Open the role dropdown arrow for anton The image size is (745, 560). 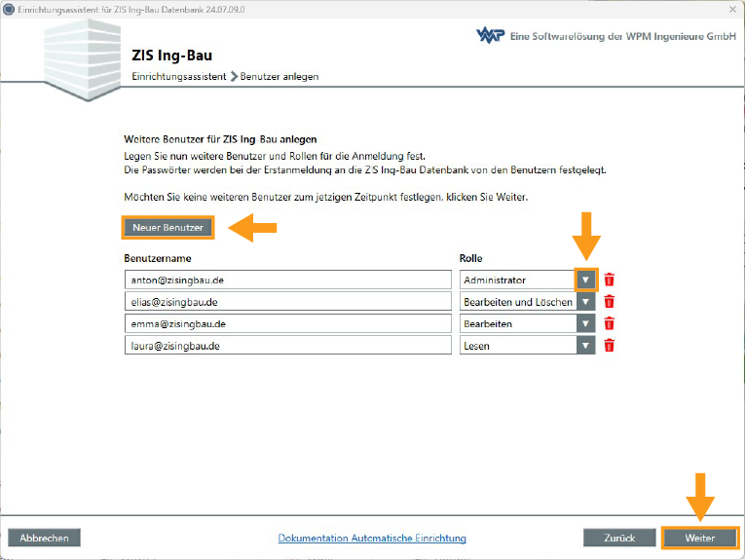(x=586, y=280)
